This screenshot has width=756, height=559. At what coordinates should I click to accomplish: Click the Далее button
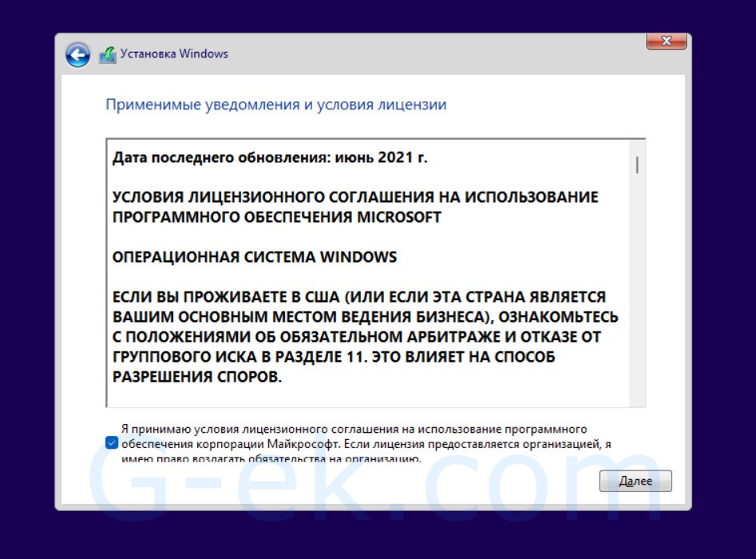635,481
